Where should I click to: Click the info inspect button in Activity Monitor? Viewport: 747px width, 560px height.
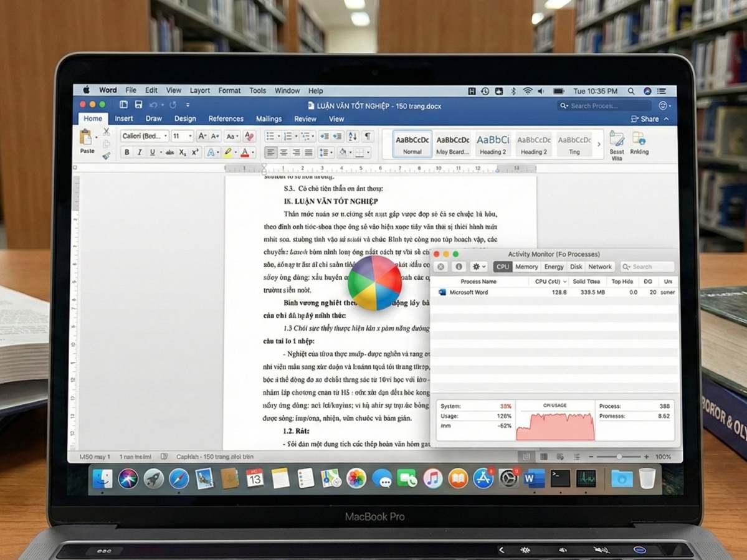[459, 267]
